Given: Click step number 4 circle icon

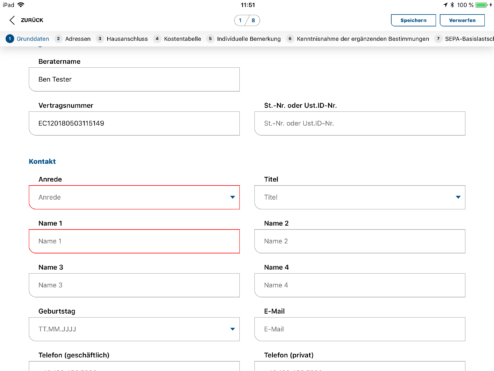Looking at the screenshot, I should (x=157, y=39).
